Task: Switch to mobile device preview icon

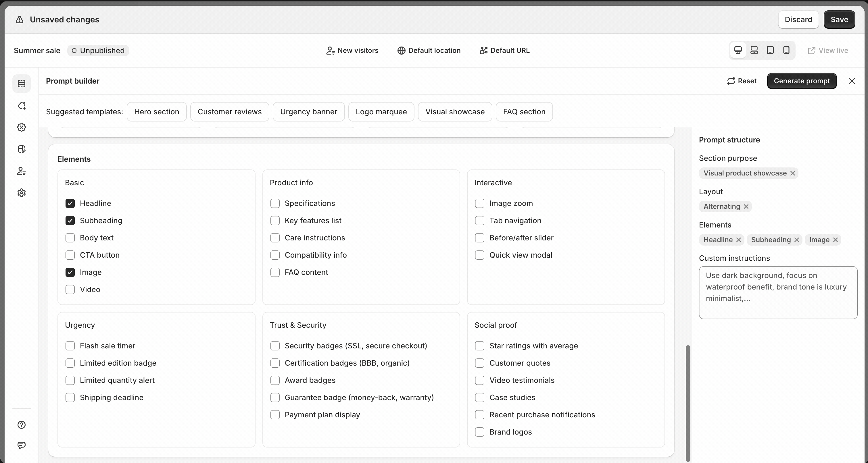Action: pos(786,50)
